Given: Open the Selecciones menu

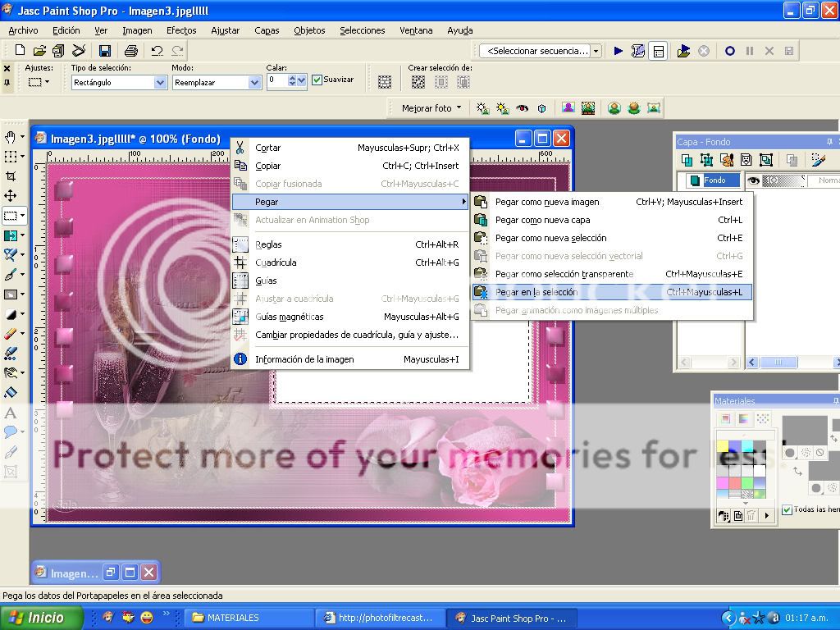Looking at the screenshot, I should tap(362, 30).
